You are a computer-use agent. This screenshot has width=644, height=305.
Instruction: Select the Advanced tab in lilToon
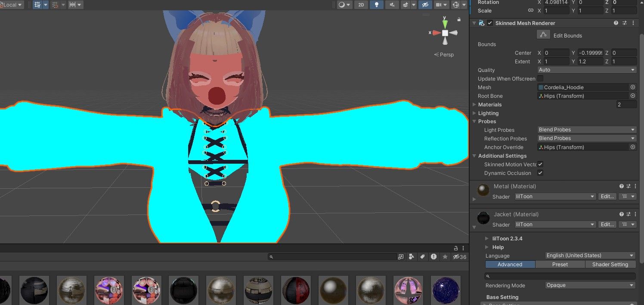(x=510, y=265)
